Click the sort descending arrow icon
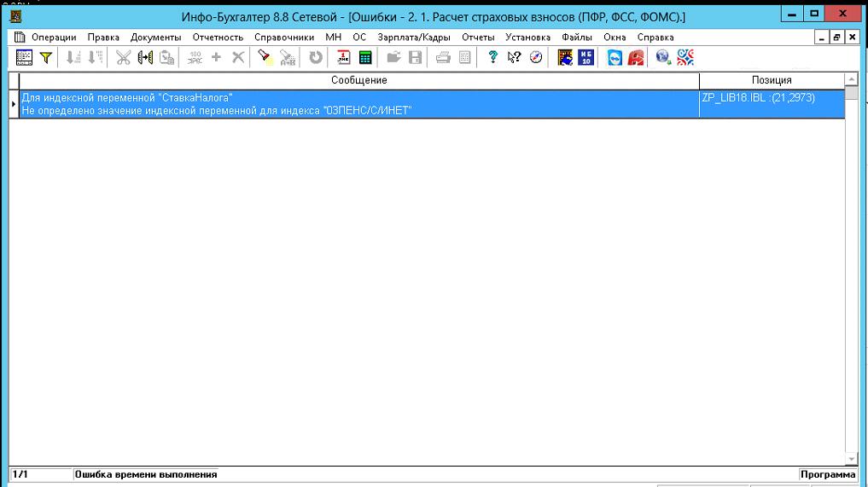 [96, 57]
